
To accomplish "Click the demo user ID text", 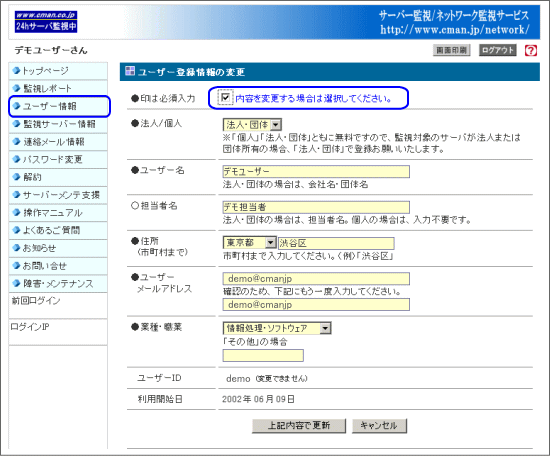I will click(x=238, y=378).
